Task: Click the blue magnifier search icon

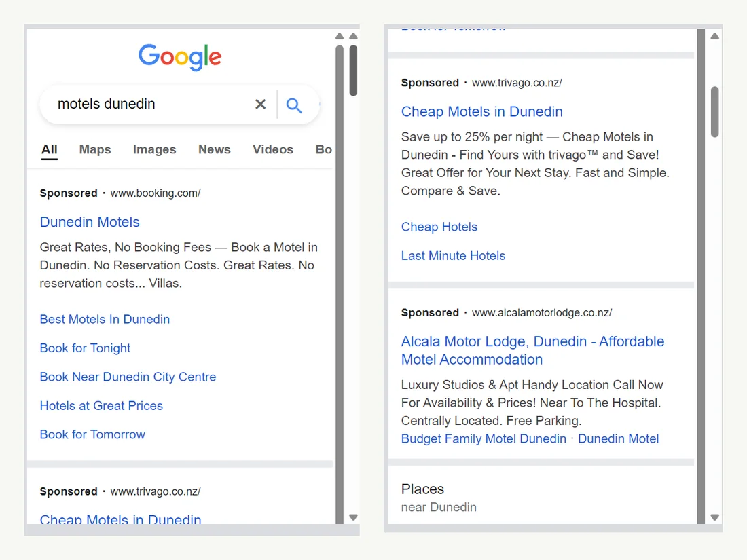Action: [294, 105]
